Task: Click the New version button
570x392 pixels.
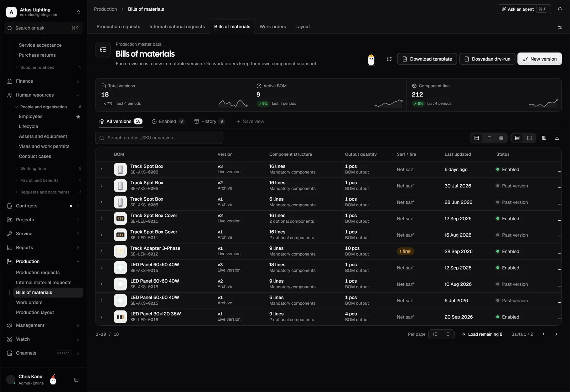Action: (539, 59)
